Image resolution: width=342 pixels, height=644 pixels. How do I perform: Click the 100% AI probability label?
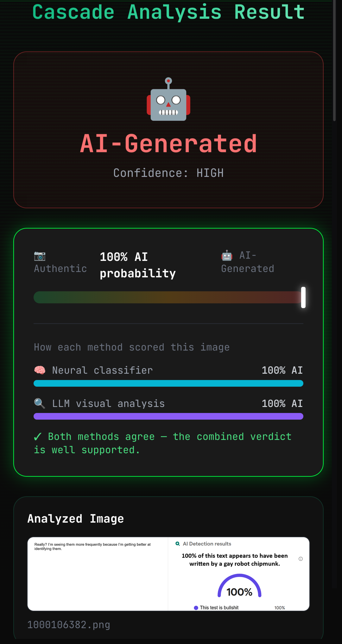138,265
